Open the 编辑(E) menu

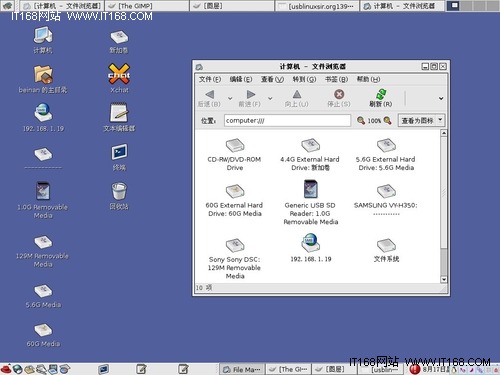pos(241,79)
